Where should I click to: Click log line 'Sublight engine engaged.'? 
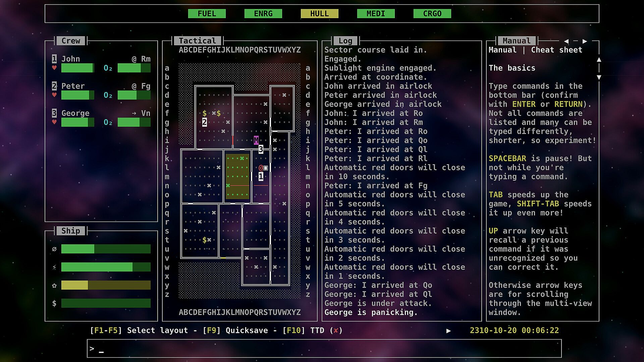pos(380,68)
